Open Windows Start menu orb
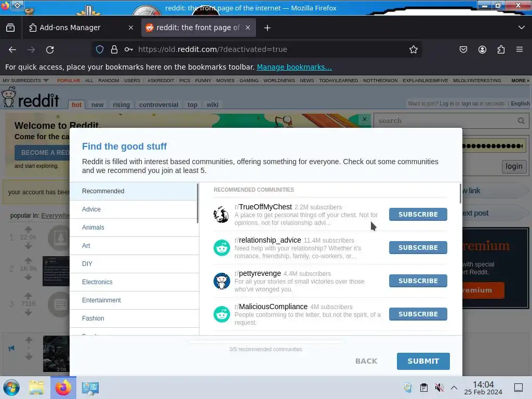Image resolution: width=532 pixels, height=399 pixels. 11,388
